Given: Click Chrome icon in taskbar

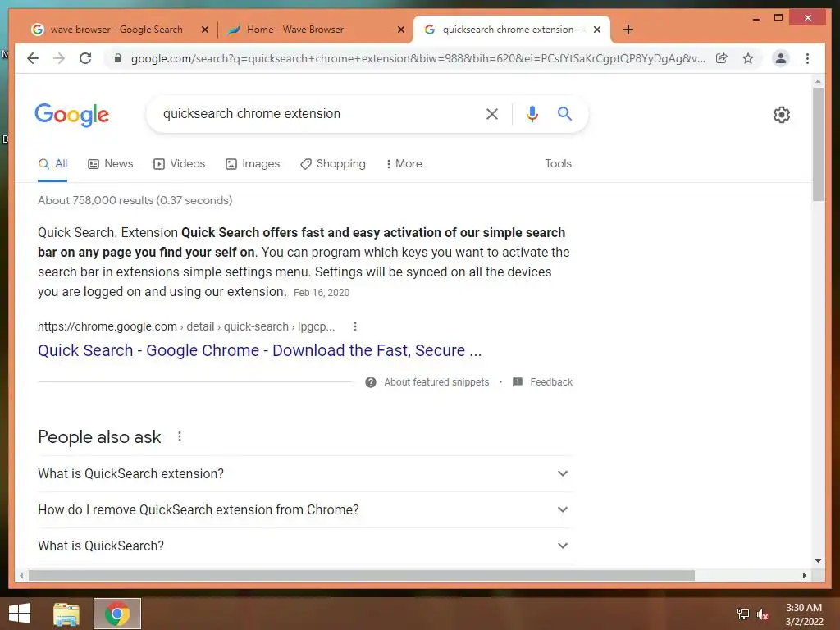Looking at the screenshot, I should 117,614.
